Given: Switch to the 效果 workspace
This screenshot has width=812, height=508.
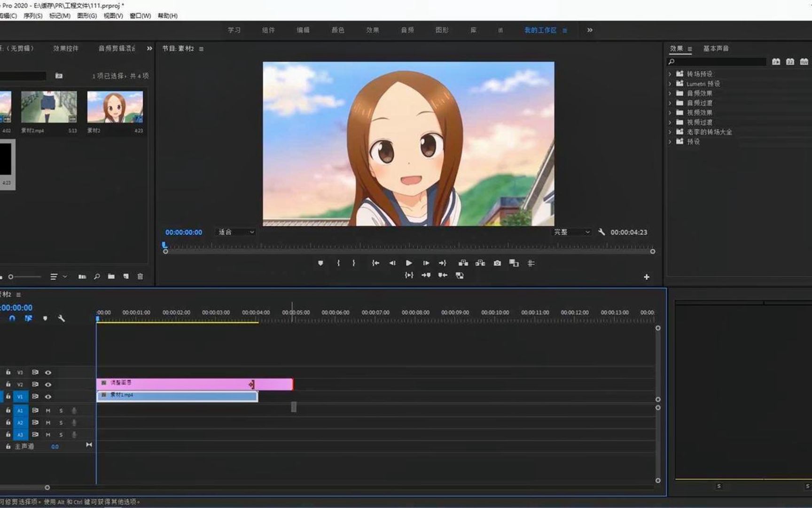Looking at the screenshot, I should pos(373,30).
